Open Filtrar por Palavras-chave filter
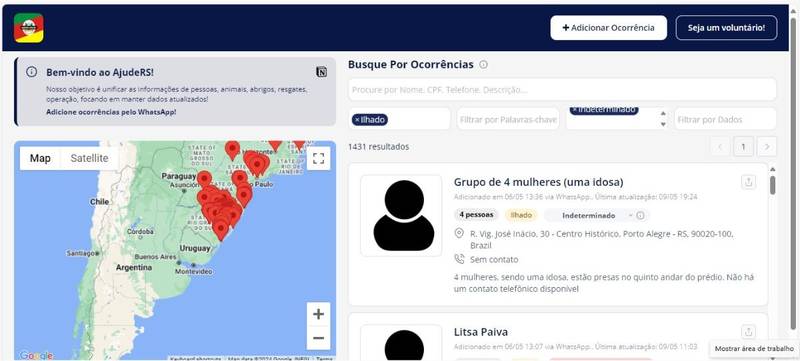This screenshot has height=361, width=800. point(508,120)
